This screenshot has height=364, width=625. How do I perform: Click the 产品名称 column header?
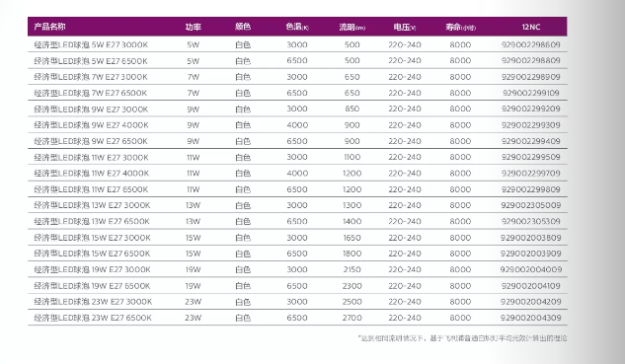49,27
